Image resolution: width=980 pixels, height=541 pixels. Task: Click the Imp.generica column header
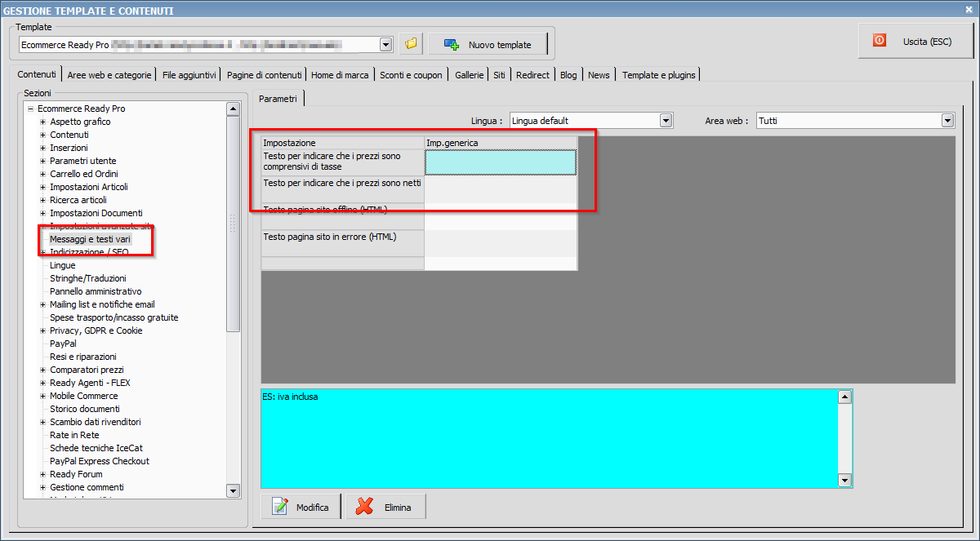click(x=501, y=143)
